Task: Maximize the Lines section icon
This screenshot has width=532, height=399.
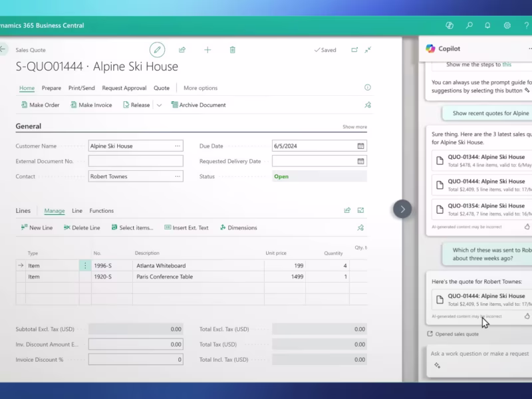Action: [360, 210]
